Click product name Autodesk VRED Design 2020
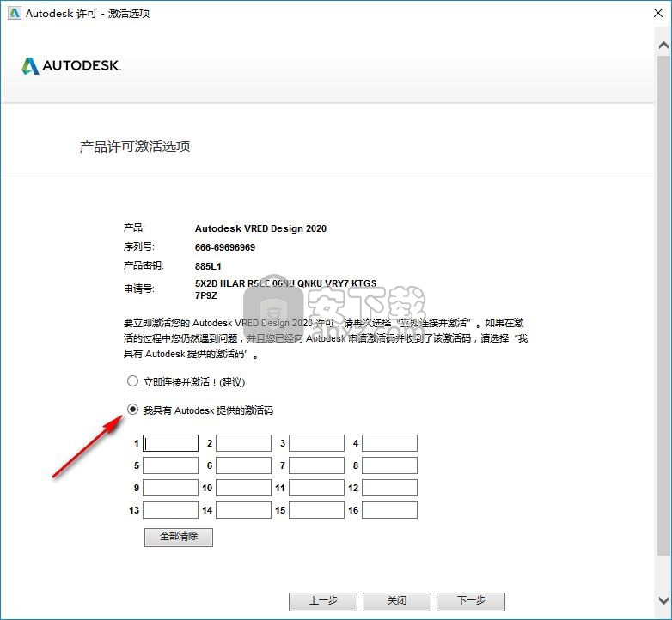 point(260,228)
